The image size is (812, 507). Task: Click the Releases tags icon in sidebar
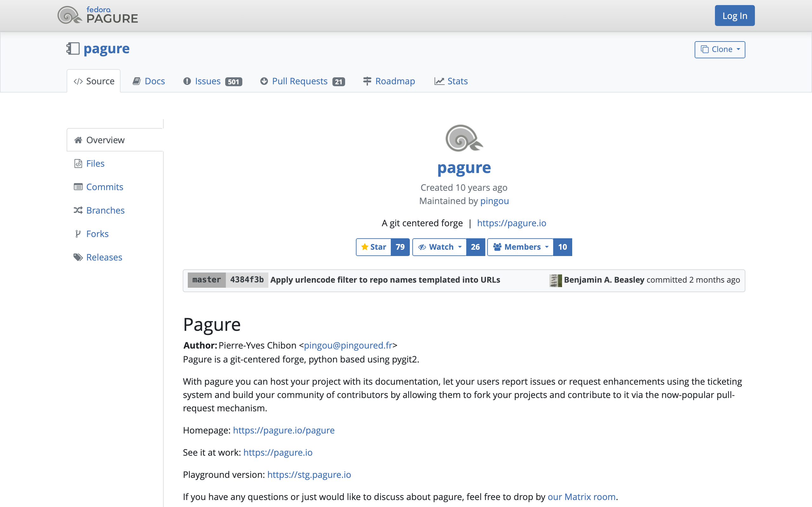78,257
